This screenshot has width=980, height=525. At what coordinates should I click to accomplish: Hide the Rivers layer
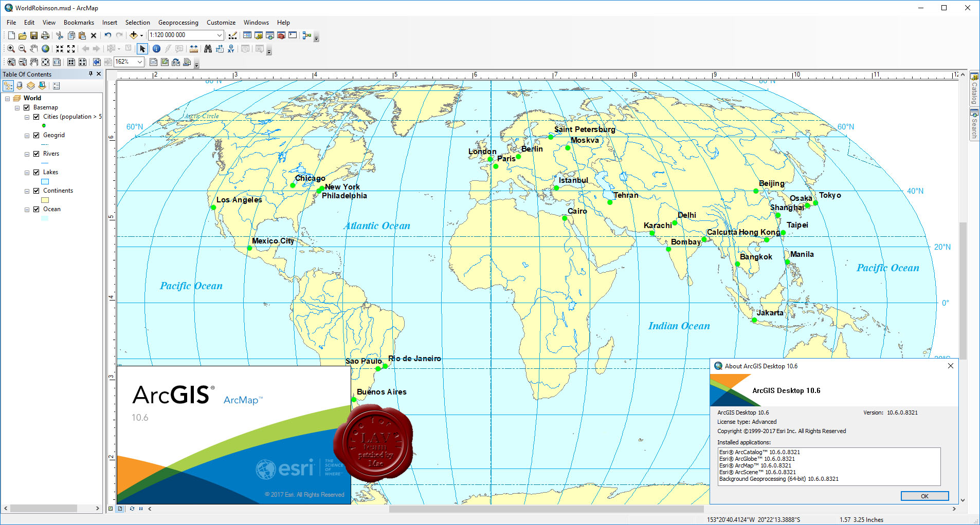coord(36,154)
